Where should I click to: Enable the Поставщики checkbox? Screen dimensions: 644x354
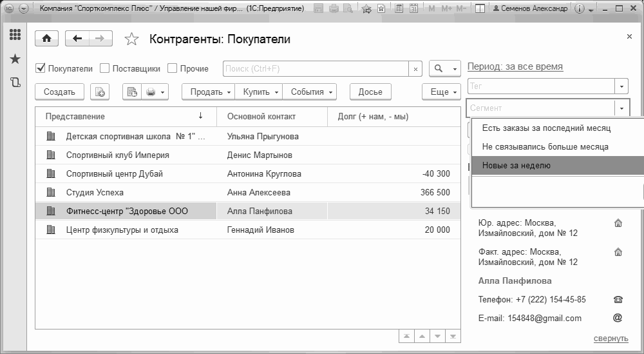click(106, 68)
